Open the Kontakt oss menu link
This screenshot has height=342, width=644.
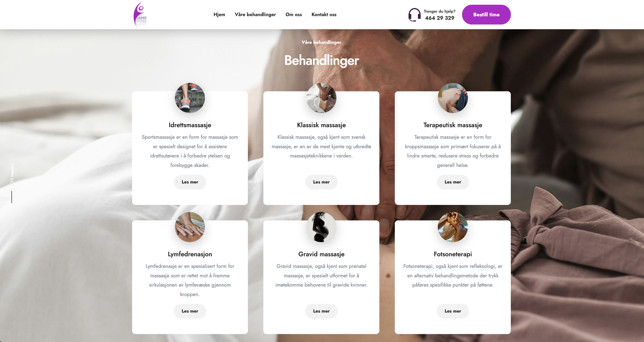coord(324,14)
